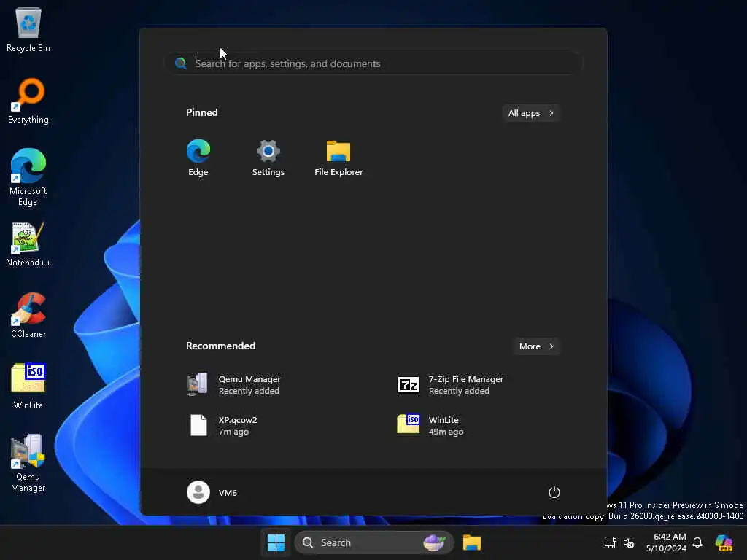Screen dimensions: 747x560
Task: Click the chevron beside More
Action: pos(551,346)
